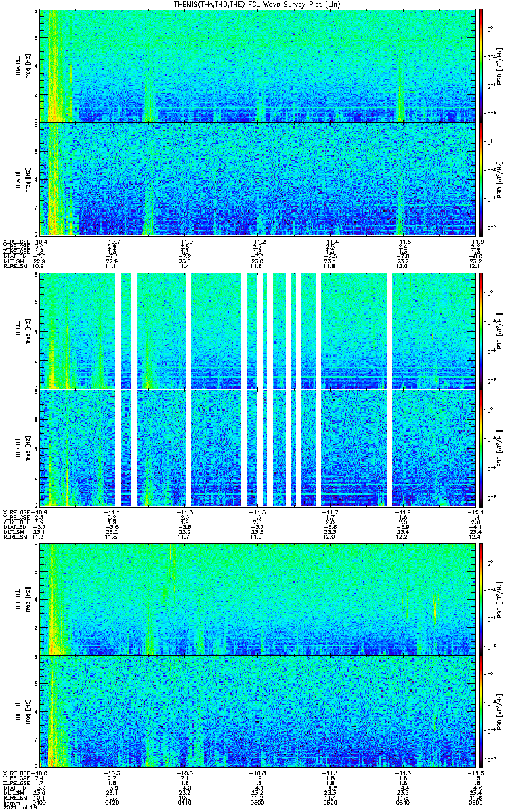This screenshot has height=812, width=508.
Task: Click the '0600' time tick label
Action: coord(475,803)
